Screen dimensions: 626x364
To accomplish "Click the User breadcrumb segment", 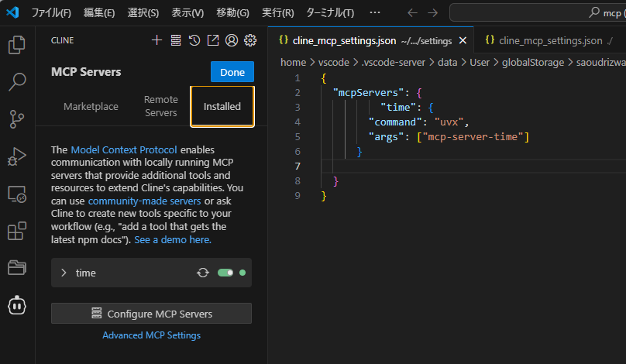I will tap(479, 62).
